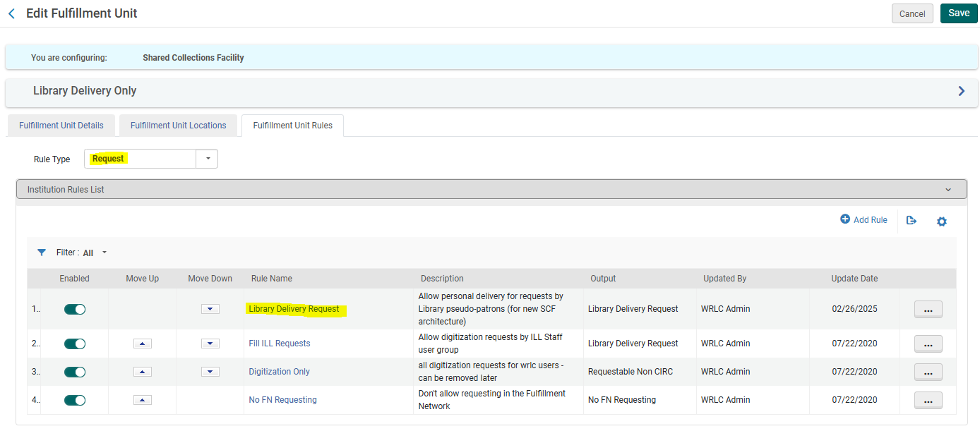Disable the Digitization Only rule

click(x=74, y=372)
